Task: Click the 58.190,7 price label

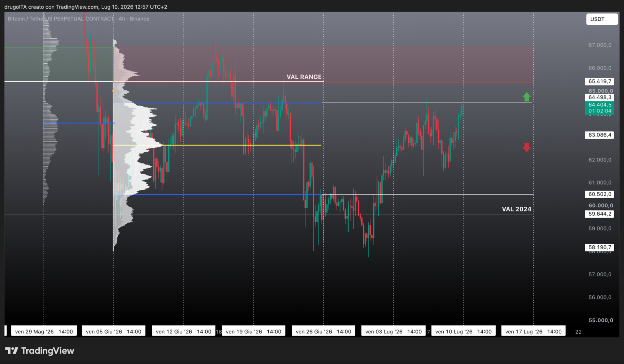Action: [x=599, y=247]
